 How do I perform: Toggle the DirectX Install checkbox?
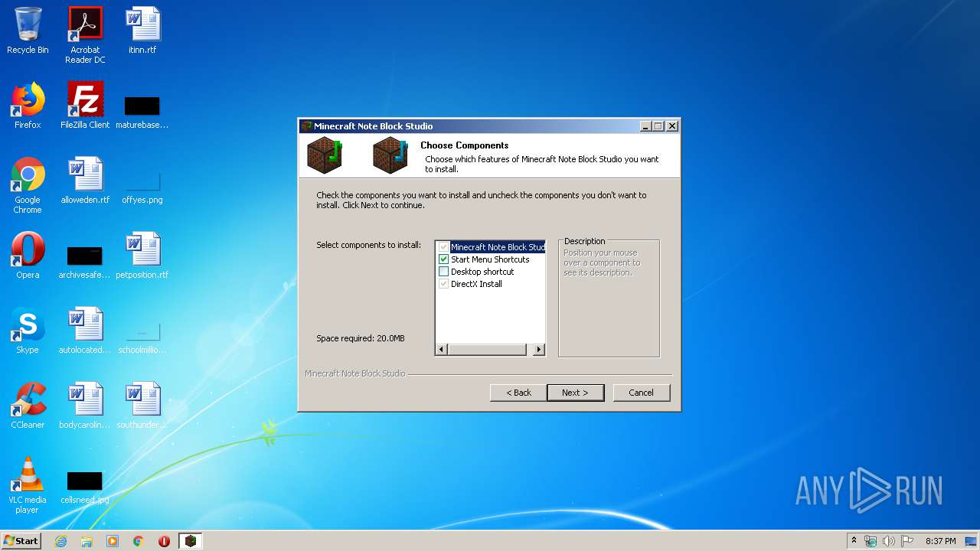click(443, 284)
